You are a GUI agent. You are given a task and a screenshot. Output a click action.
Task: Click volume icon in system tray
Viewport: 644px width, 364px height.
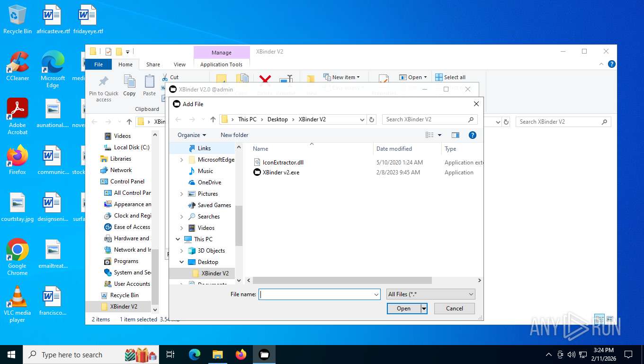tap(571, 355)
